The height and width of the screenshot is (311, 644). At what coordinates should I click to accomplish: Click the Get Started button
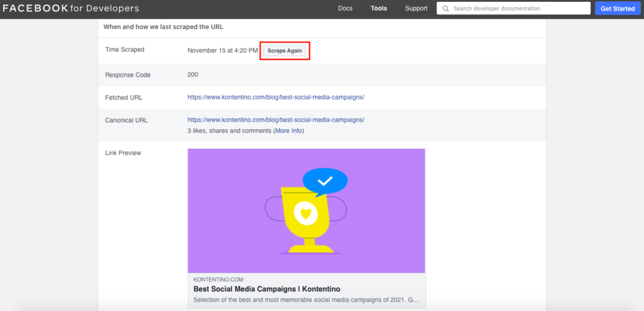[x=618, y=8]
